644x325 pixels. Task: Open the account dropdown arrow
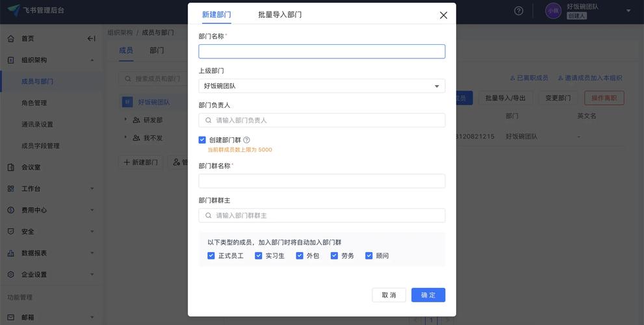[628, 11]
